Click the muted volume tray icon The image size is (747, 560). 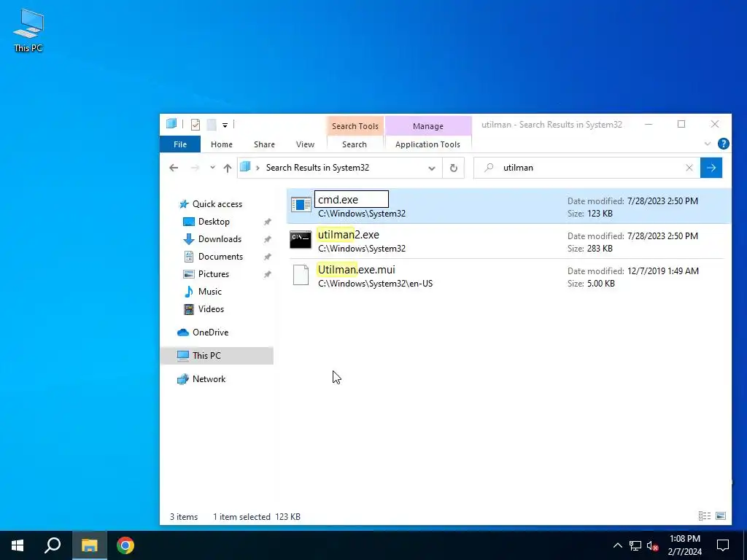tap(653, 545)
